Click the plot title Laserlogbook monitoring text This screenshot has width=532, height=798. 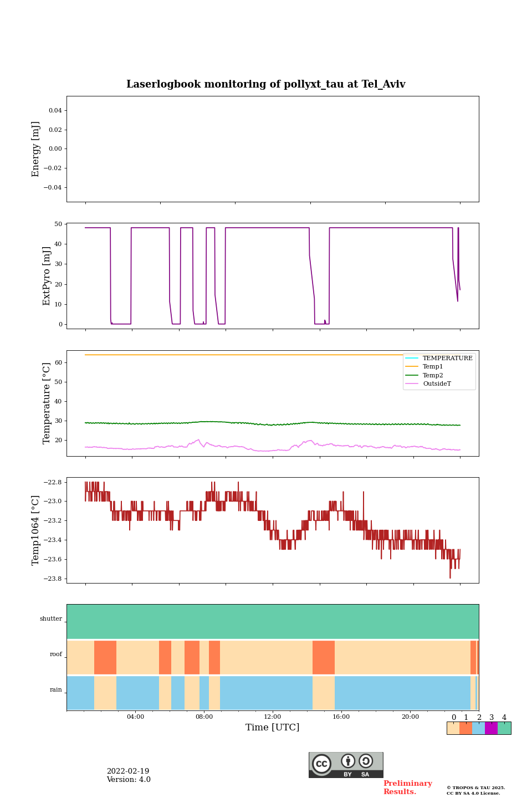(x=266, y=84)
